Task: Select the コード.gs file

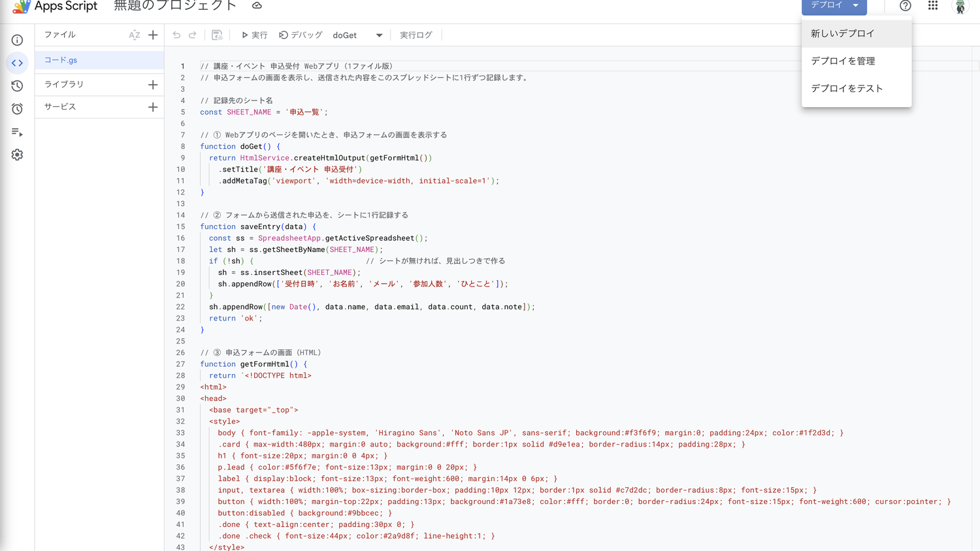Action: click(99, 60)
